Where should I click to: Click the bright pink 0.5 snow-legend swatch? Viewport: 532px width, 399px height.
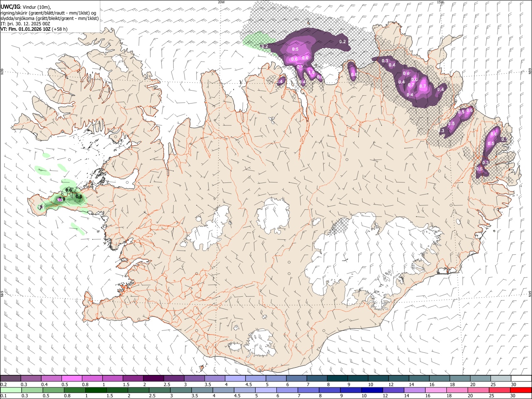[71, 379]
